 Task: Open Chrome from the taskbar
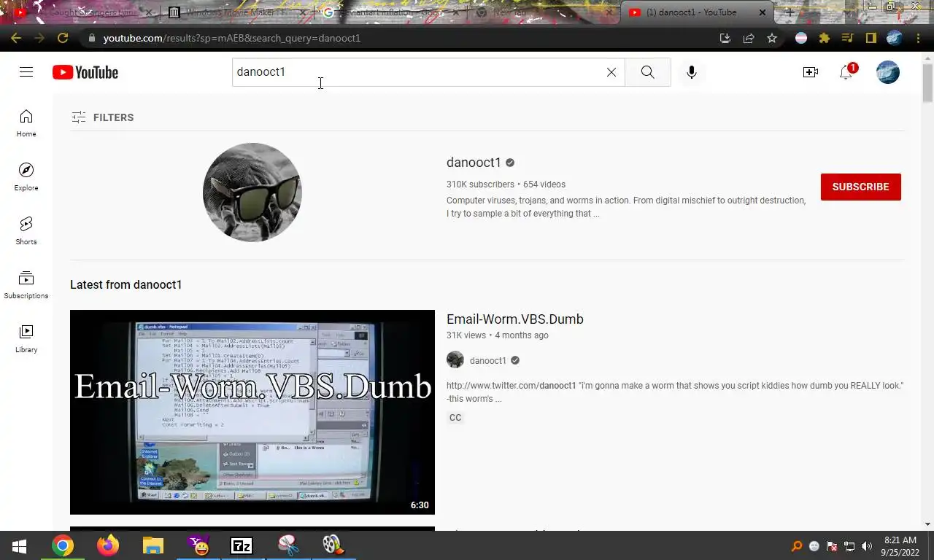coord(63,545)
